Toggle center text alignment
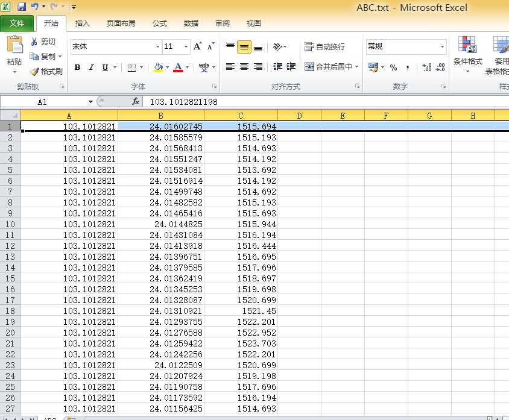This screenshot has width=509, height=420. pos(244,67)
